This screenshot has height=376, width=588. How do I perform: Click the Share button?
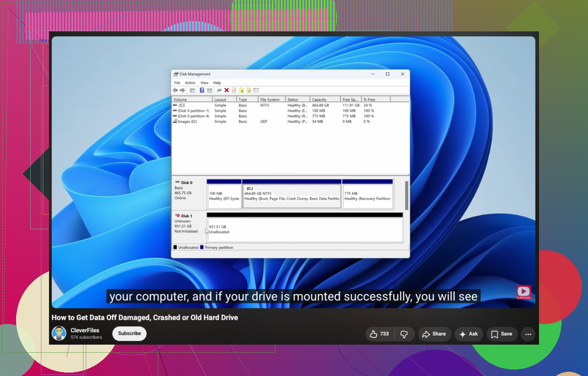pos(434,334)
